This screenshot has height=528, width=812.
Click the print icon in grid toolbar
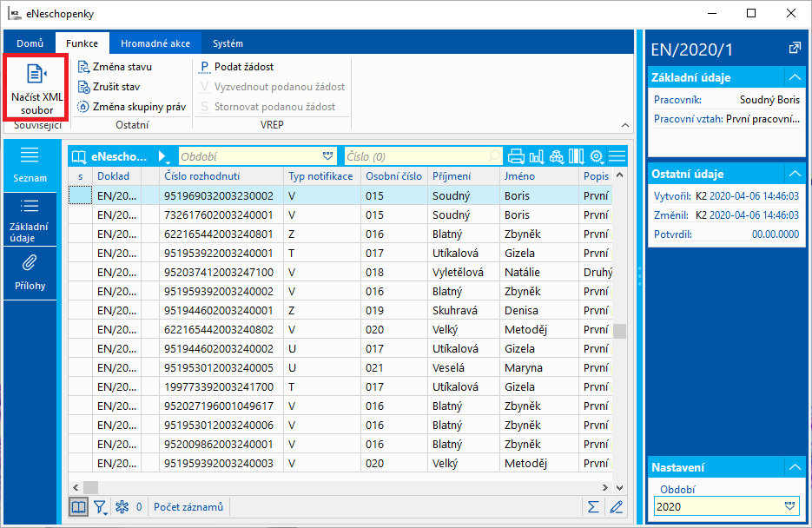pos(516,156)
